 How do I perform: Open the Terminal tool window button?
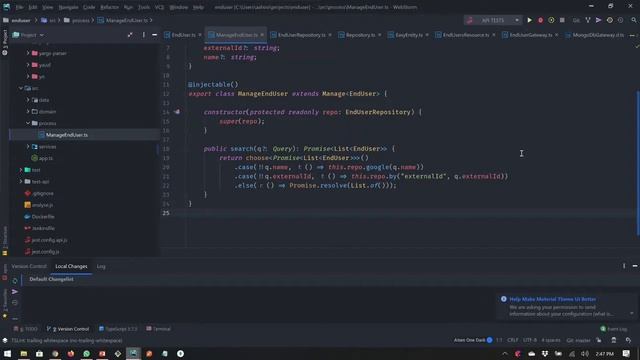point(158,329)
